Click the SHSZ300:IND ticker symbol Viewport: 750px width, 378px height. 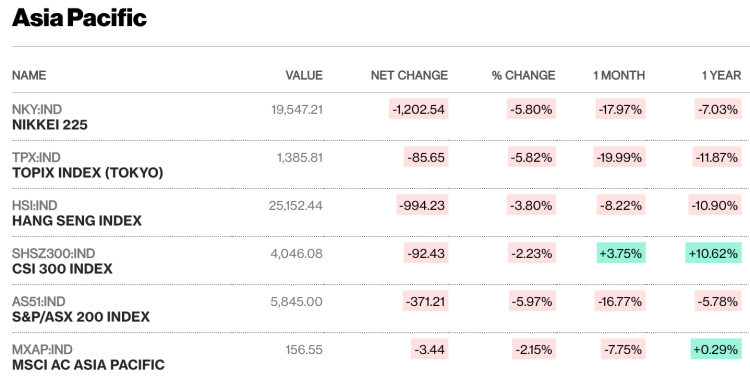point(54,253)
